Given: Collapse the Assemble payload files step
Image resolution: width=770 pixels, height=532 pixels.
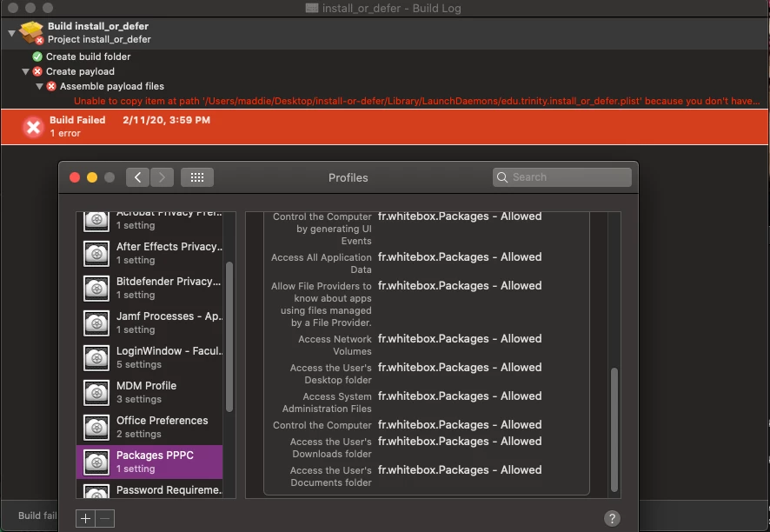Looking at the screenshot, I should pos(39,86).
